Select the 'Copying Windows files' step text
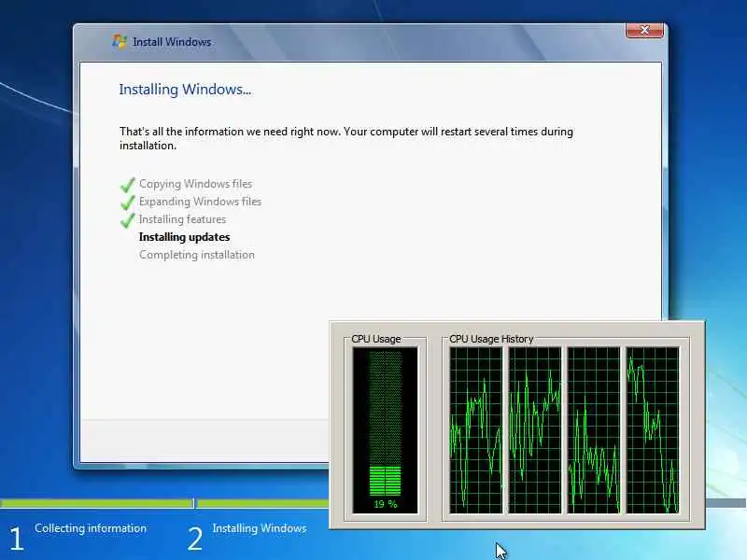Screen dimensions: 747x560 (x=195, y=184)
